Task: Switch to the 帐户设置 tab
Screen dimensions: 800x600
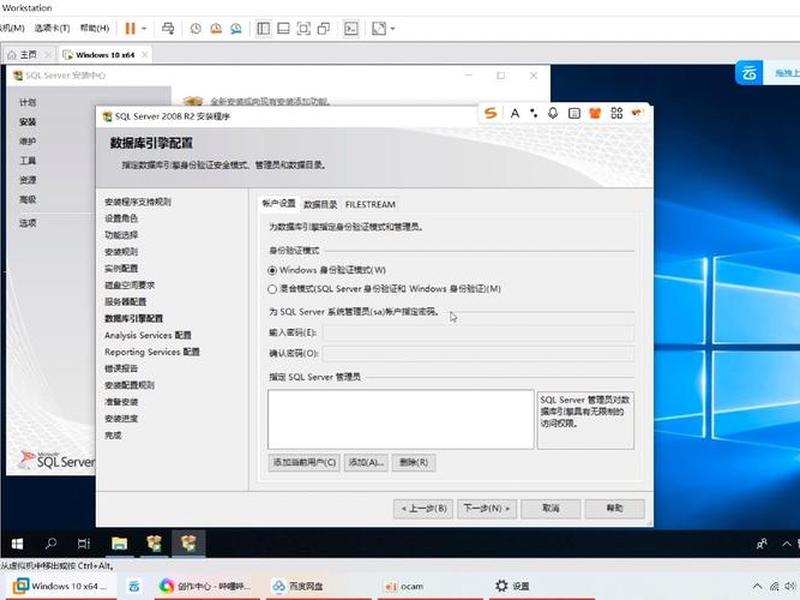Action: click(x=279, y=204)
